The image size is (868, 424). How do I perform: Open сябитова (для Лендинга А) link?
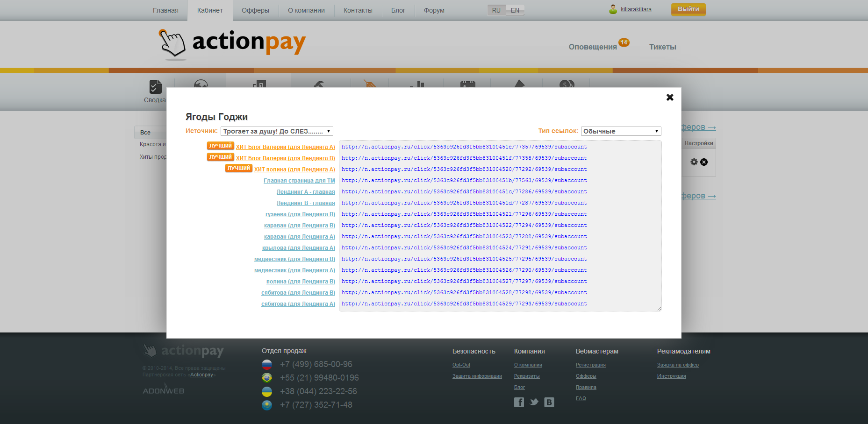coord(298,304)
